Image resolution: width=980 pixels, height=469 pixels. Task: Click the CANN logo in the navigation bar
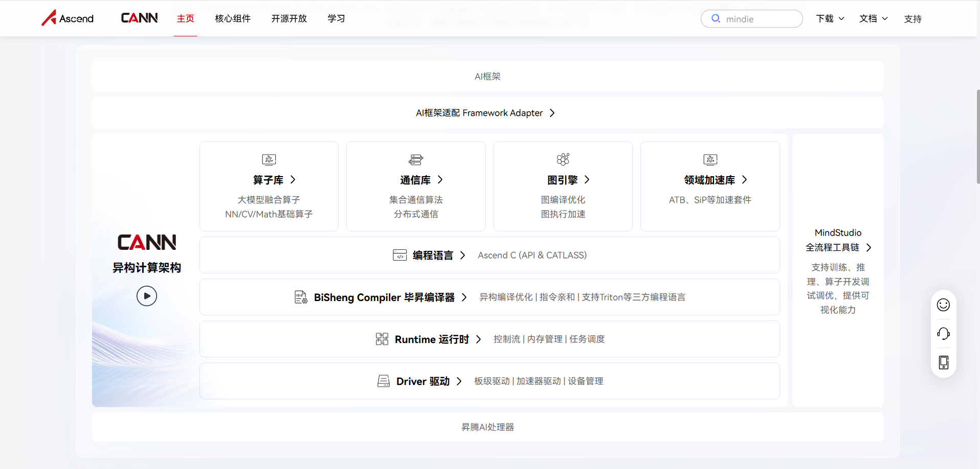coord(139,18)
